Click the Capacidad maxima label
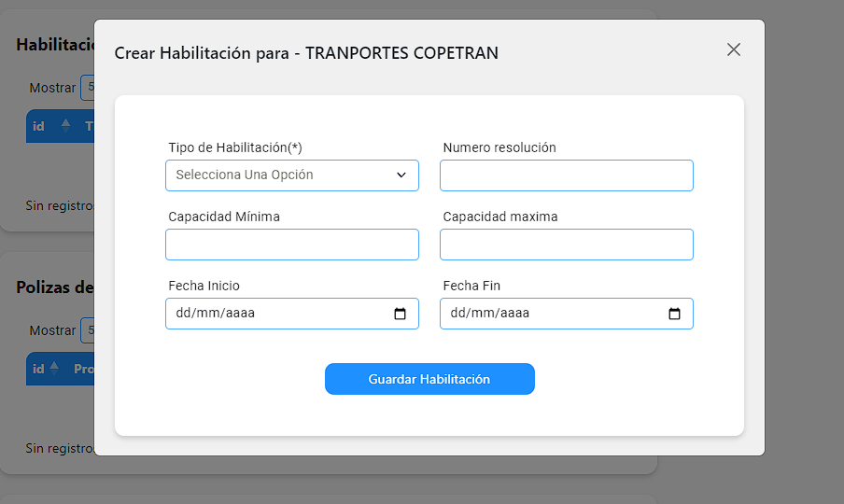This screenshot has height=504, width=844. click(500, 217)
